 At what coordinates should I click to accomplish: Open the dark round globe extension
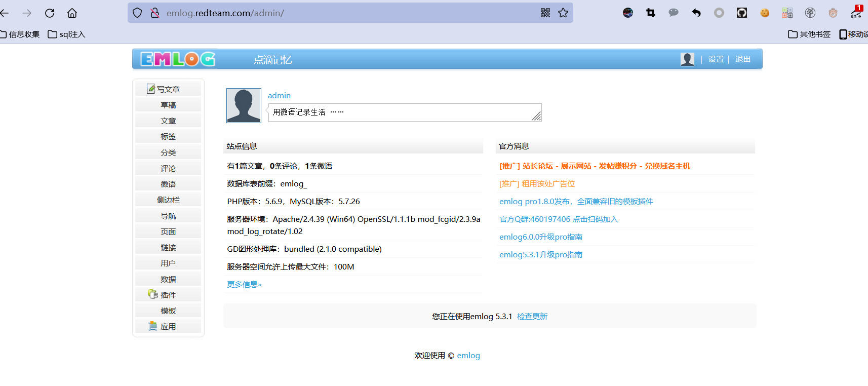pos(628,13)
